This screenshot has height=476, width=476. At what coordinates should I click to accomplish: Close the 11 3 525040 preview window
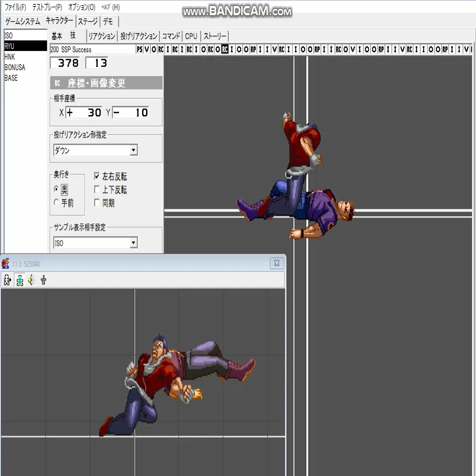277,263
